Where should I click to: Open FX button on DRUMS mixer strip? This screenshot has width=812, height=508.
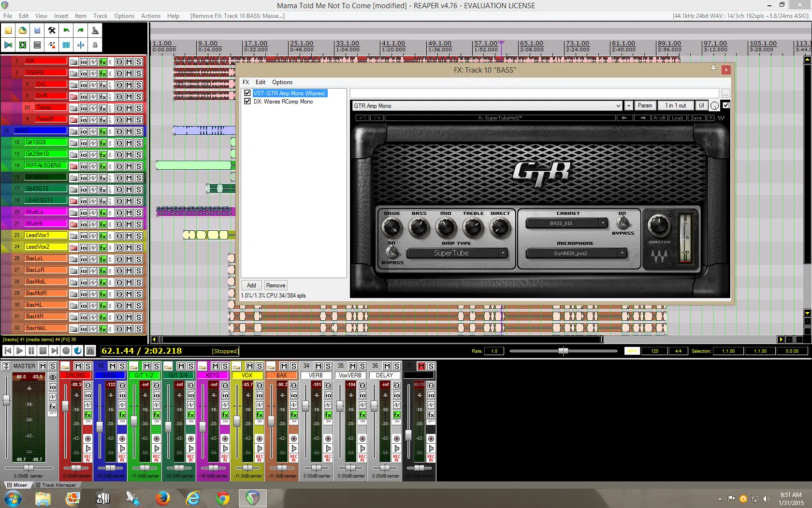tap(88, 415)
